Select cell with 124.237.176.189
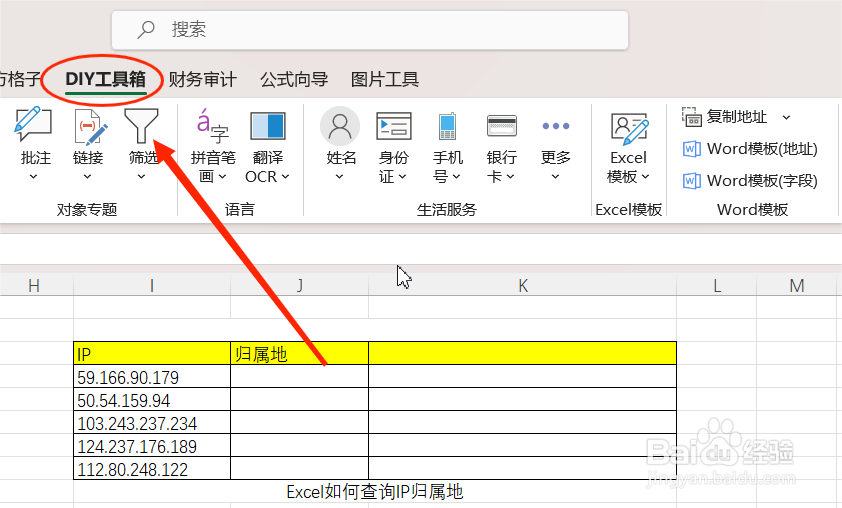This screenshot has width=842, height=508. (152, 446)
